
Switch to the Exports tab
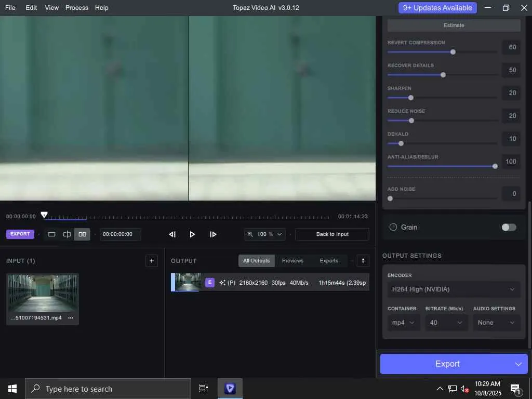pyautogui.click(x=329, y=261)
